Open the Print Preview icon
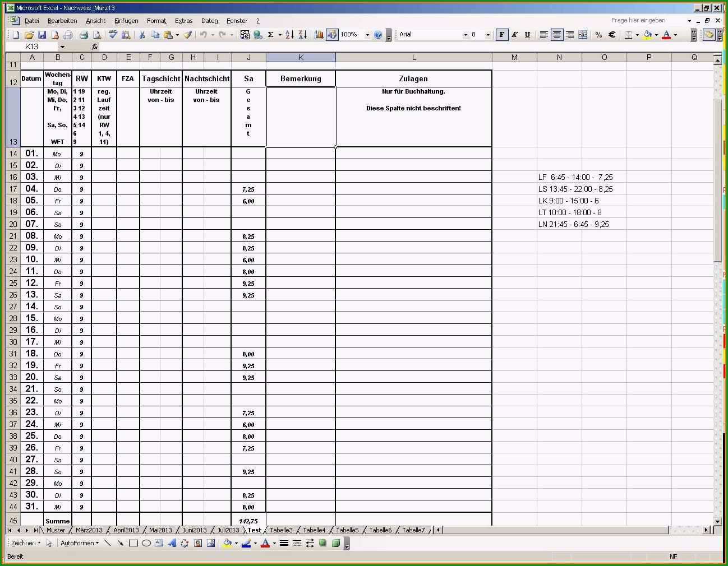This screenshot has height=566, width=728. tap(96, 35)
